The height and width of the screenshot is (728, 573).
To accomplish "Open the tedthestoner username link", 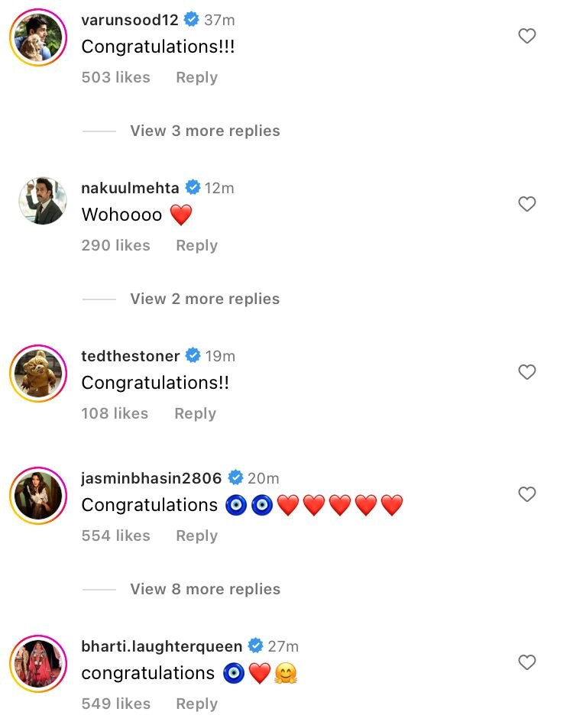I will 131,356.
